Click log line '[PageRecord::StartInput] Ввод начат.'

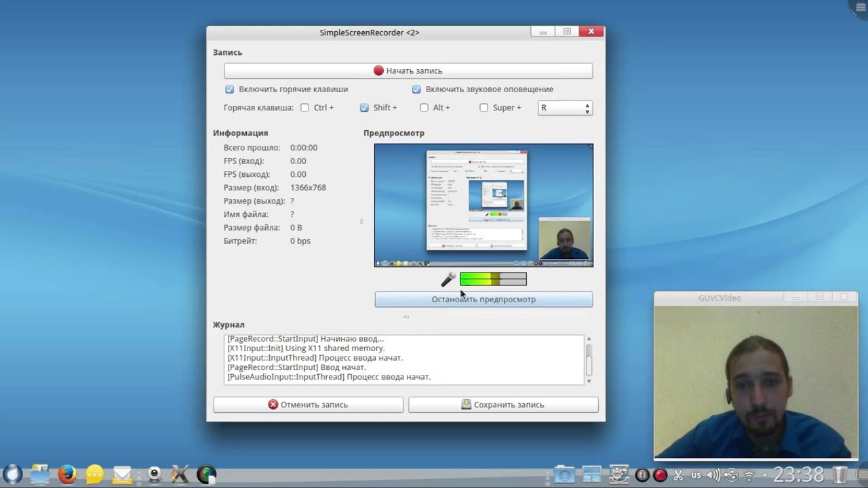point(296,367)
